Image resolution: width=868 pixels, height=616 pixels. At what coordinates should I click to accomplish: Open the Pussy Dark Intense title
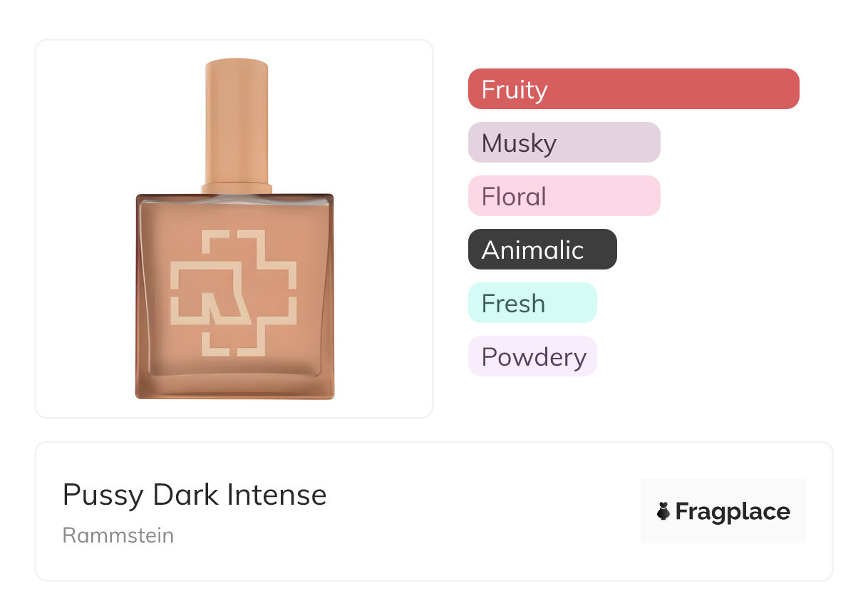click(x=195, y=495)
